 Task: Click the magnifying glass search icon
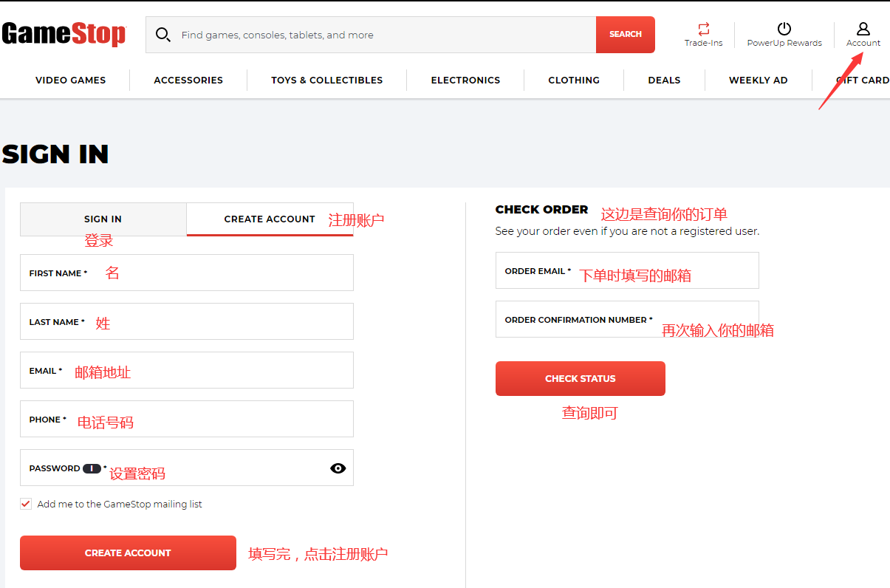163,35
